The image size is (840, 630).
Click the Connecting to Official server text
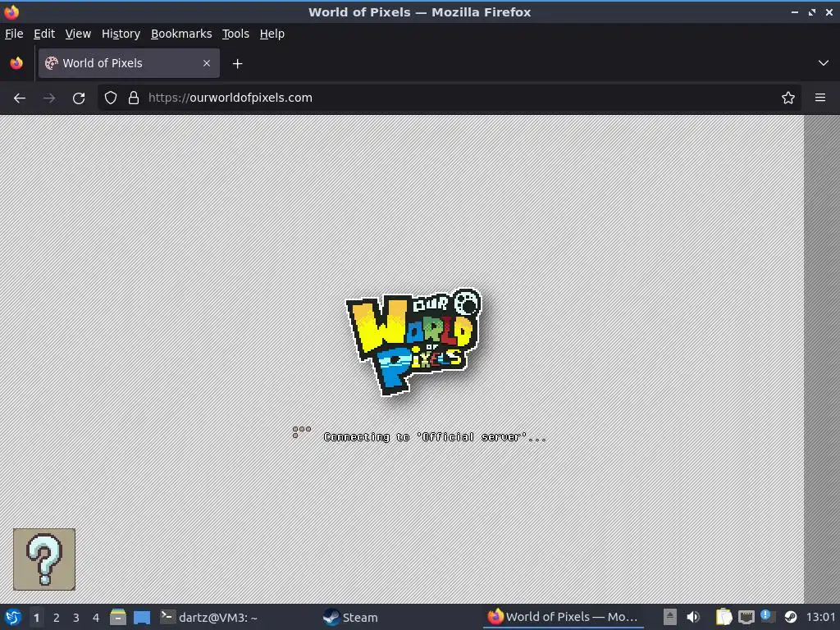pos(435,437)
